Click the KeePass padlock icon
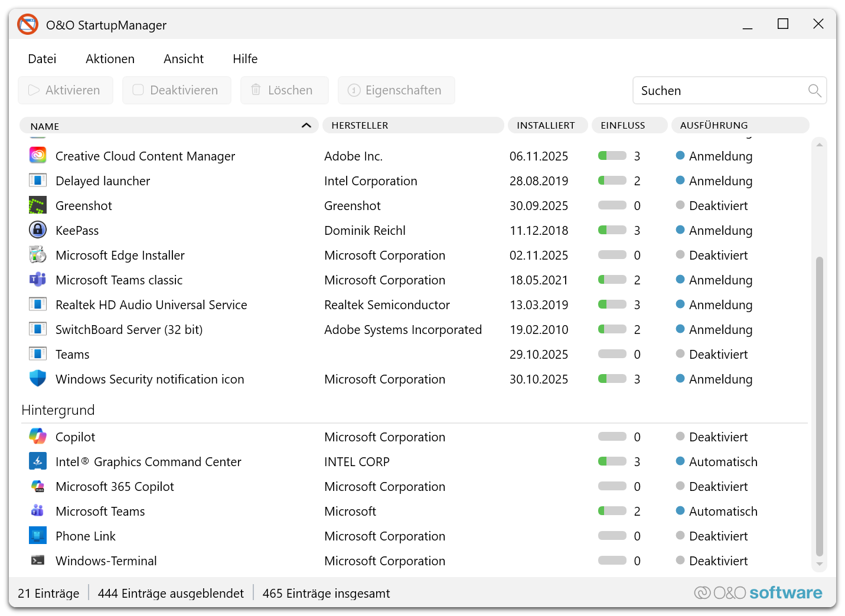Screen dimensions: 845x616 (38, 230)
